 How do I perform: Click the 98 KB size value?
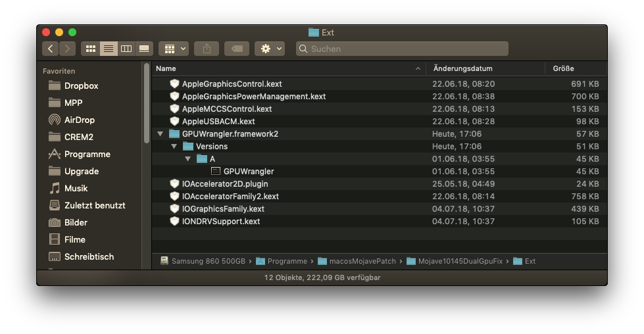pyautogui.click(x=587, y=122)
